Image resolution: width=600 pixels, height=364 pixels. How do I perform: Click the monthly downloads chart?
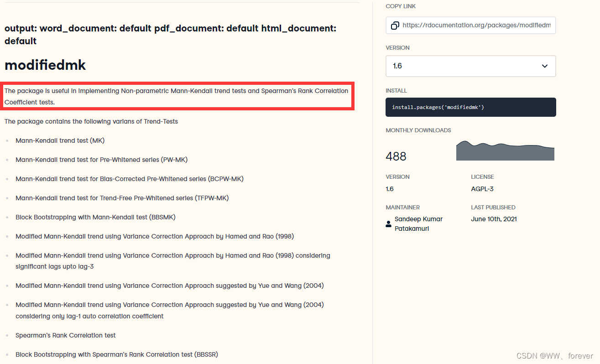[x=505, y=151]
